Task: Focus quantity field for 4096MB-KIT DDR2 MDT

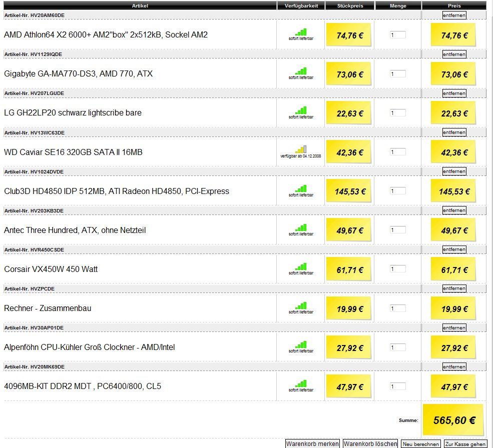Action: point(398,386)
